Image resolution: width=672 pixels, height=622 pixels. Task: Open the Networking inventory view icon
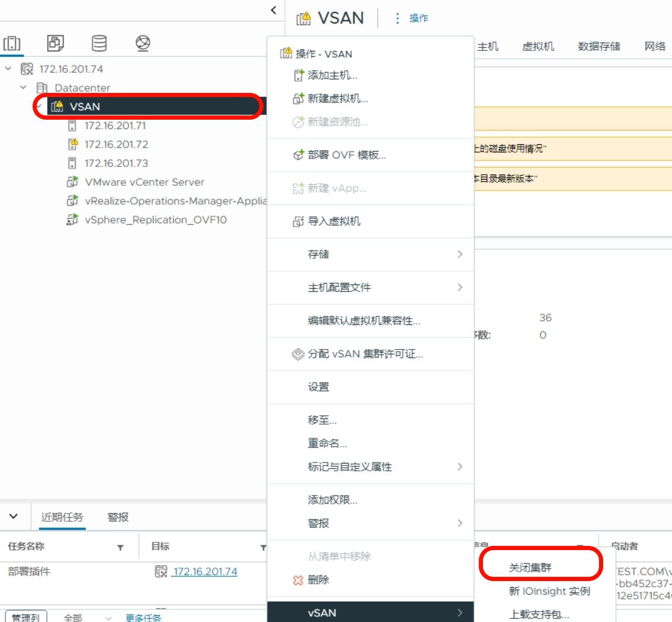click(x=143, y=43)
